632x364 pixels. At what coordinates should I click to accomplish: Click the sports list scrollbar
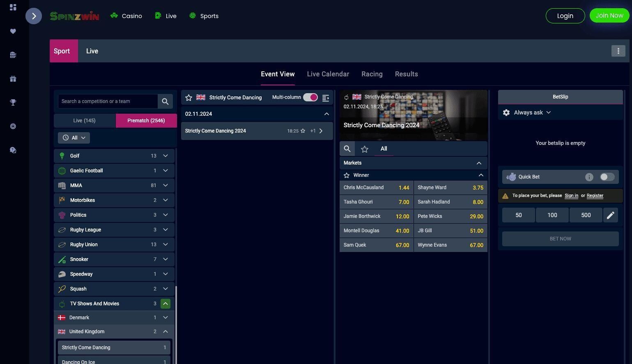pyautogui.click(x=176, y=325)
